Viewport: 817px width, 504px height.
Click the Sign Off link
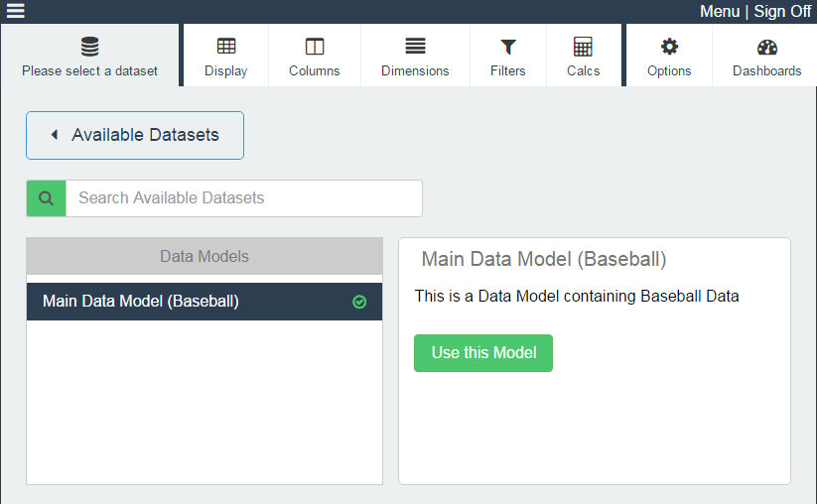click(782, 11)
